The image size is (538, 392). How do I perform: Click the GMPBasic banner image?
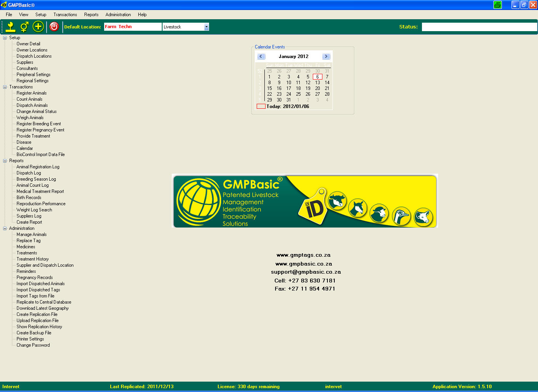point(305,201)
